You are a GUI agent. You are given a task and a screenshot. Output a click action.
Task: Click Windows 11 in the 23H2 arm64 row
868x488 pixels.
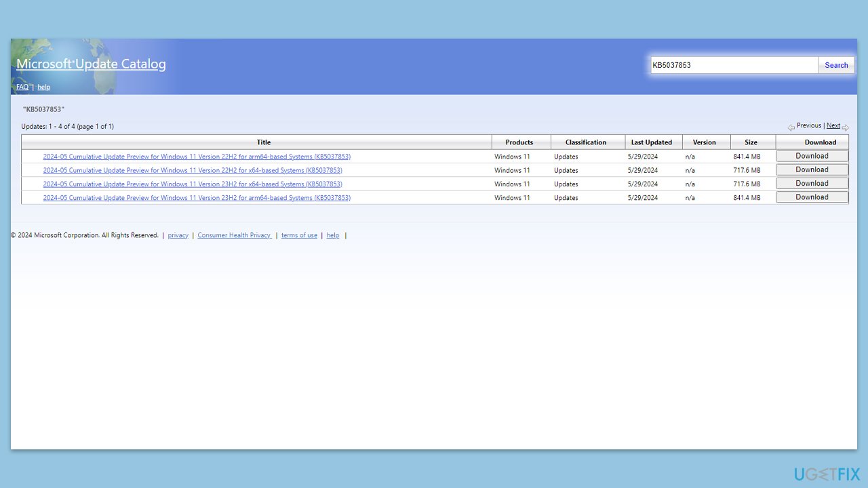512,198
